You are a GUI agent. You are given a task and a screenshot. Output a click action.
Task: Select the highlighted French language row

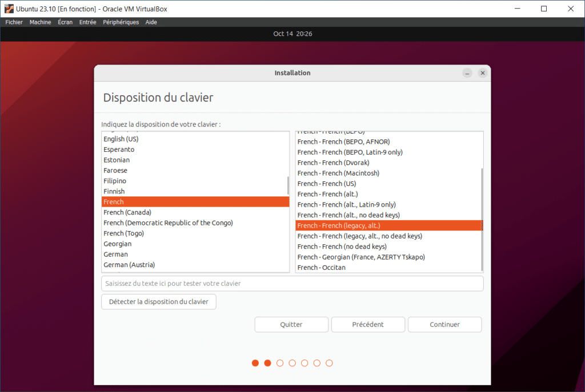point(195,201)
